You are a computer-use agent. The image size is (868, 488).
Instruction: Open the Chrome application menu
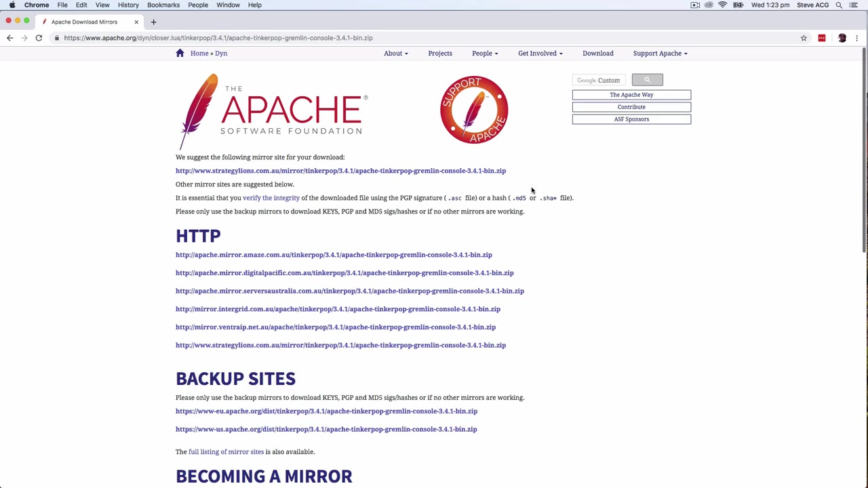37,5
